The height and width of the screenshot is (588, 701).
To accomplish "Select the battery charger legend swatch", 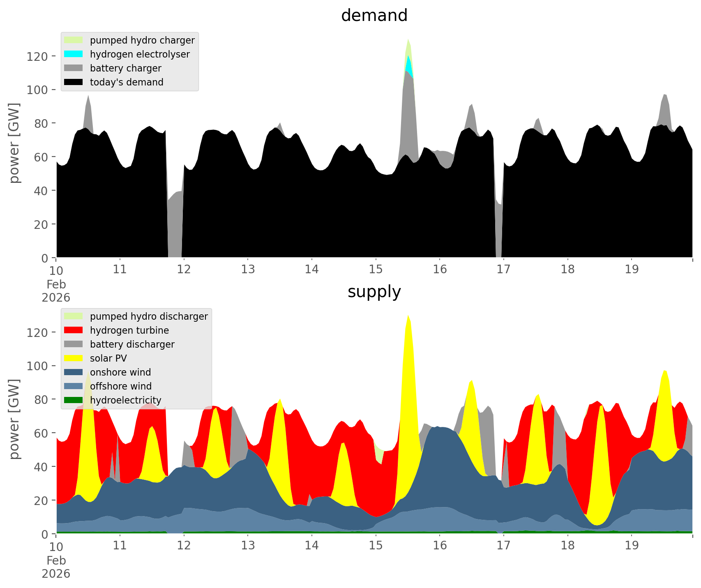I will click(x=74, y=68).
